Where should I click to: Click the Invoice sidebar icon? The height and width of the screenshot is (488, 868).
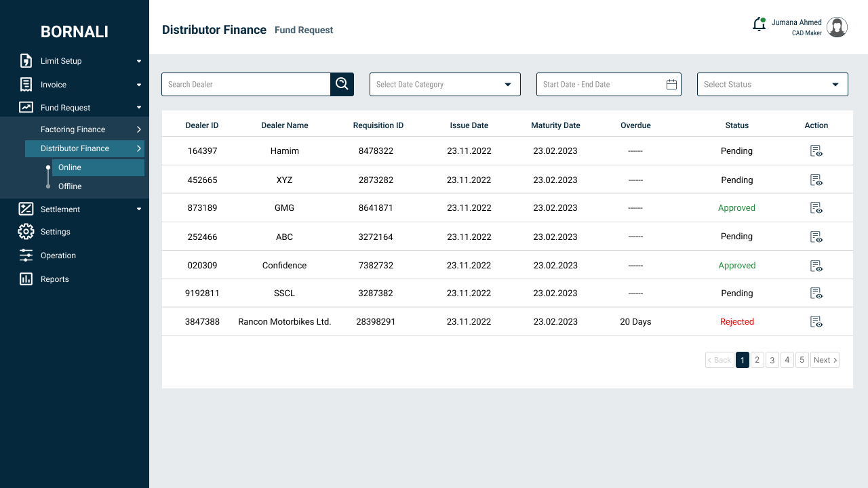[26, 85]
